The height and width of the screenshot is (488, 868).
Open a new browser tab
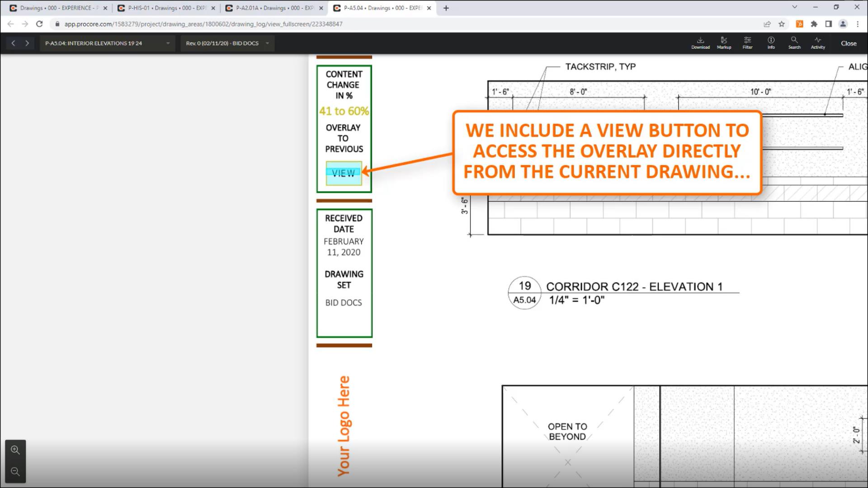pos(446,8)
